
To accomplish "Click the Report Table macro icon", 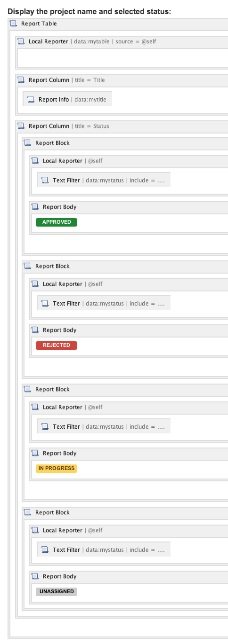I will (x=14, y=24).
